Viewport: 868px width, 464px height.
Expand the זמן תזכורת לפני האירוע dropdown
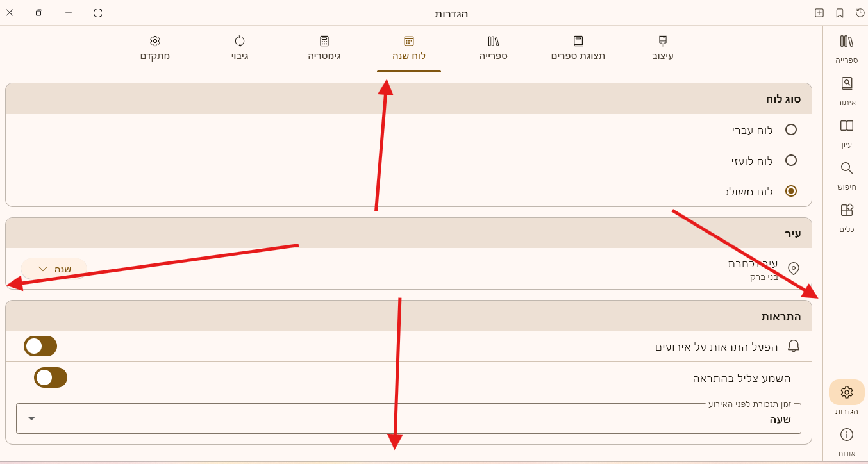point(31,418)
